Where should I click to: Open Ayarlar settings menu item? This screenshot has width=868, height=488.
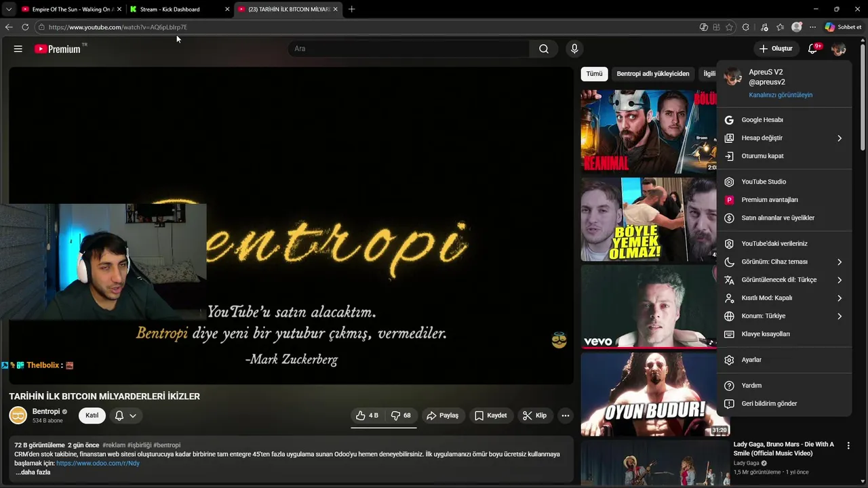[784, 360]
